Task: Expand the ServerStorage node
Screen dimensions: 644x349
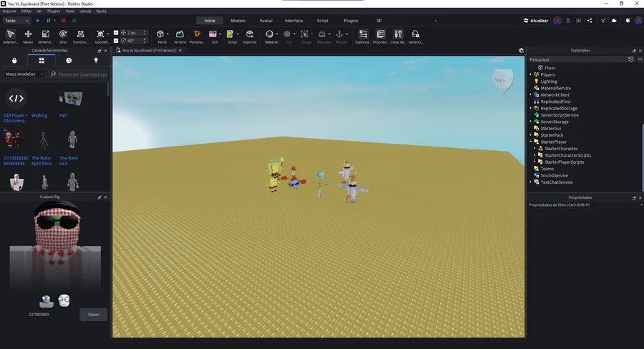Action: (x=531, y=122)
